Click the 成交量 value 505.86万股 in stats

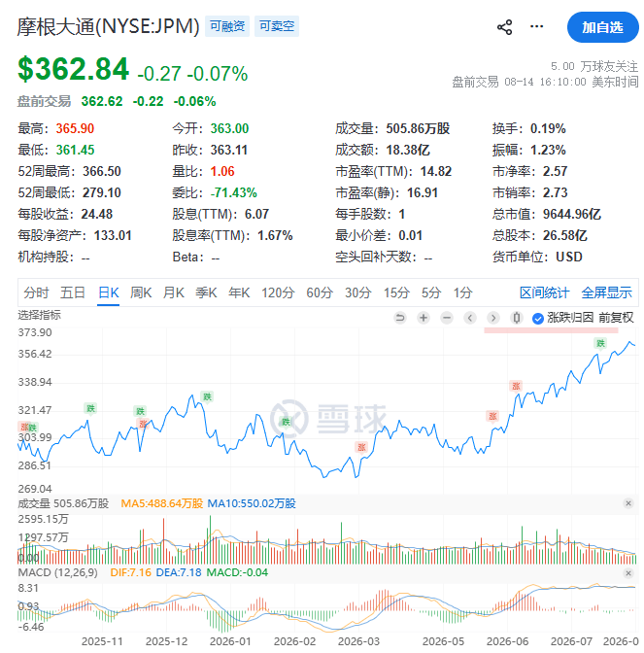click(418, 128)
